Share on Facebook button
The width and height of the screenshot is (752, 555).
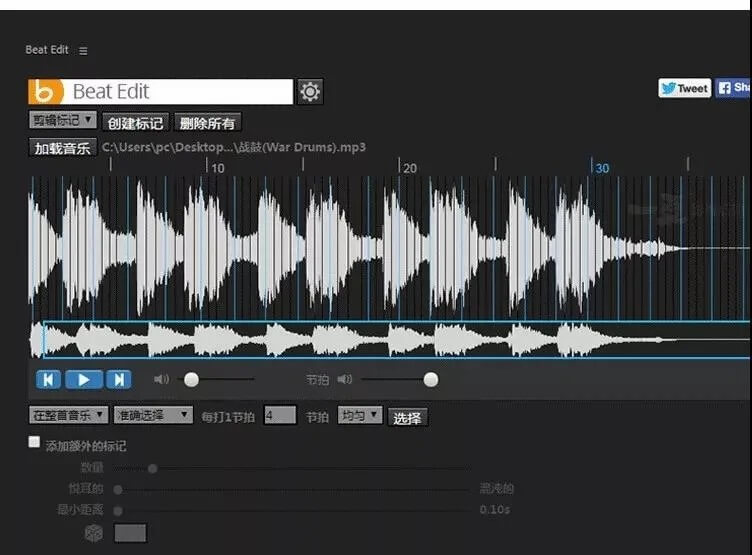pyautogui.click(x=733, y=88)
